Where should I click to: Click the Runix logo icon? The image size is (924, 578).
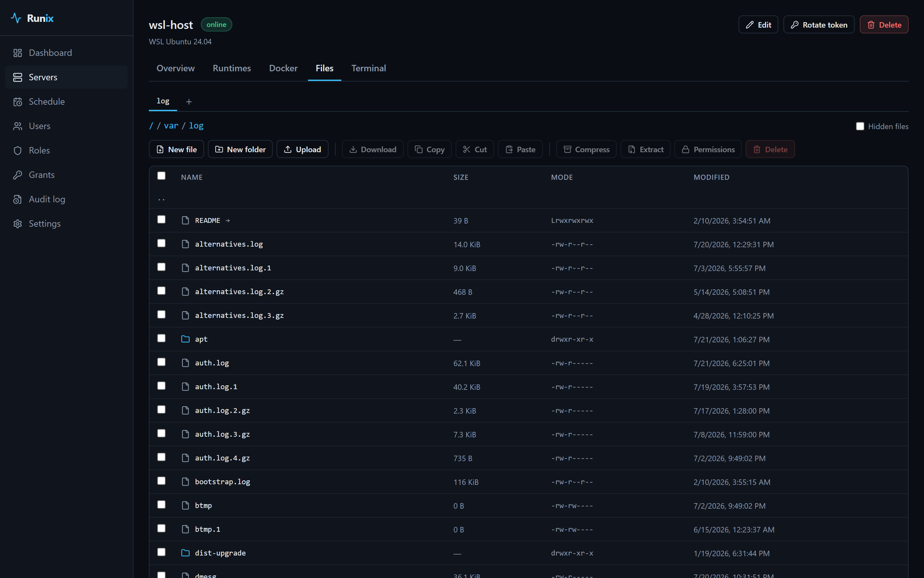pyautogui.click(x=16, y=18)
